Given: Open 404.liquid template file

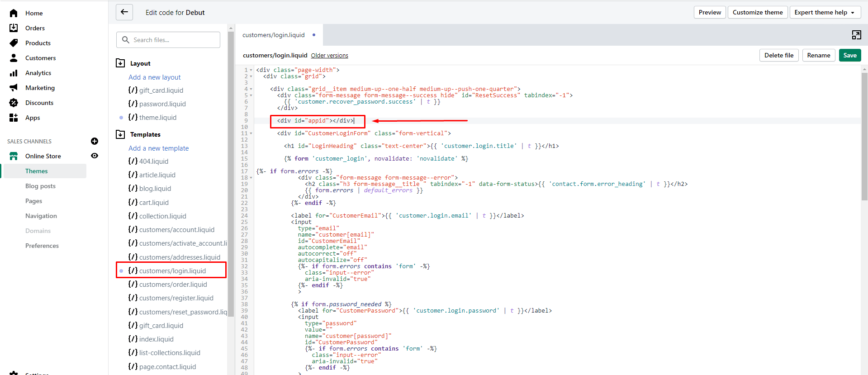Looking at the screenshot, I should coord(148,161).
